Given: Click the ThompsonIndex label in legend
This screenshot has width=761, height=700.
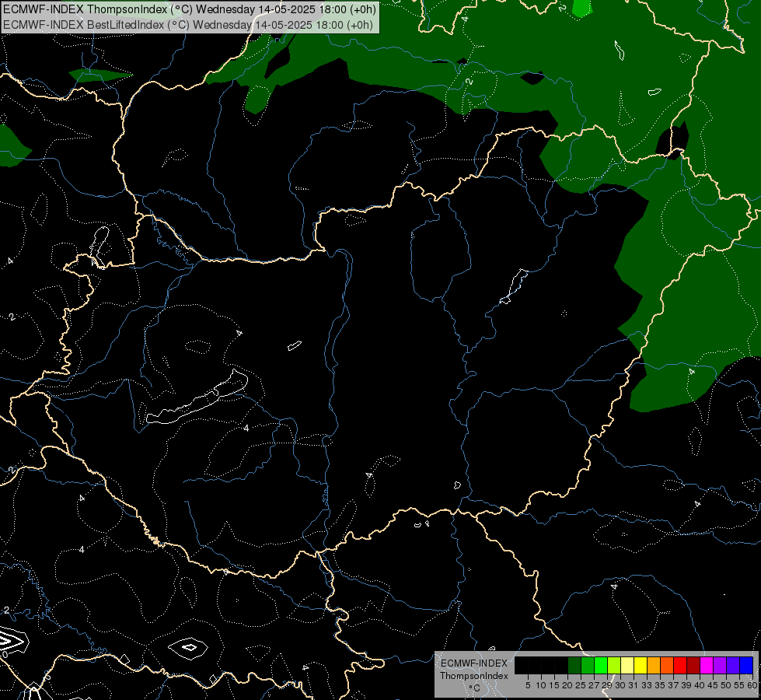Looking at the screenshot, I should coord(474,676).
